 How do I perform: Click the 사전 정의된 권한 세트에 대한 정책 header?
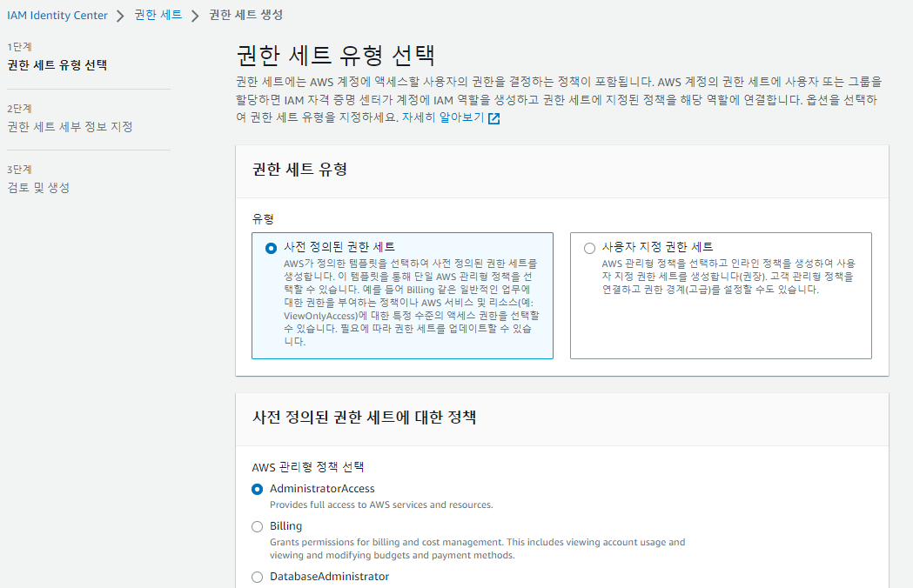pos(364,417)
